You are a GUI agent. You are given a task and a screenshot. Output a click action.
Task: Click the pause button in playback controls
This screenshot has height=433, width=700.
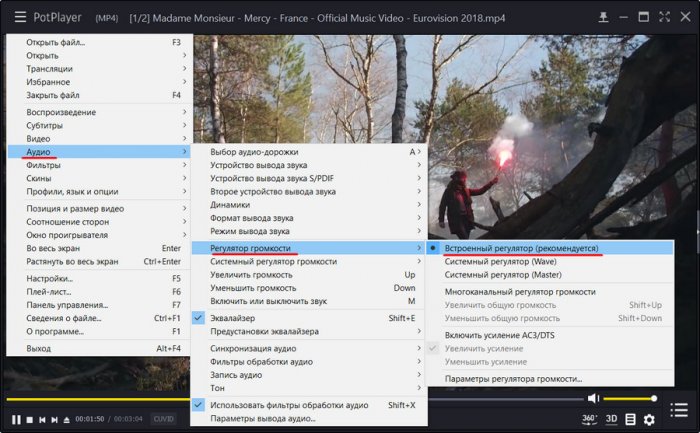16,419
